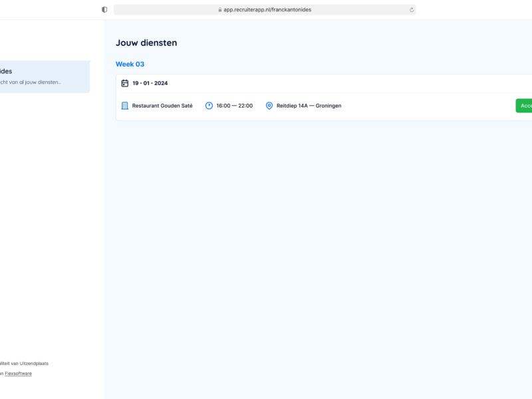
Task: Click the Restaurant Gouden Saté name
Action: pyautogui.click(x=162, y=105)
